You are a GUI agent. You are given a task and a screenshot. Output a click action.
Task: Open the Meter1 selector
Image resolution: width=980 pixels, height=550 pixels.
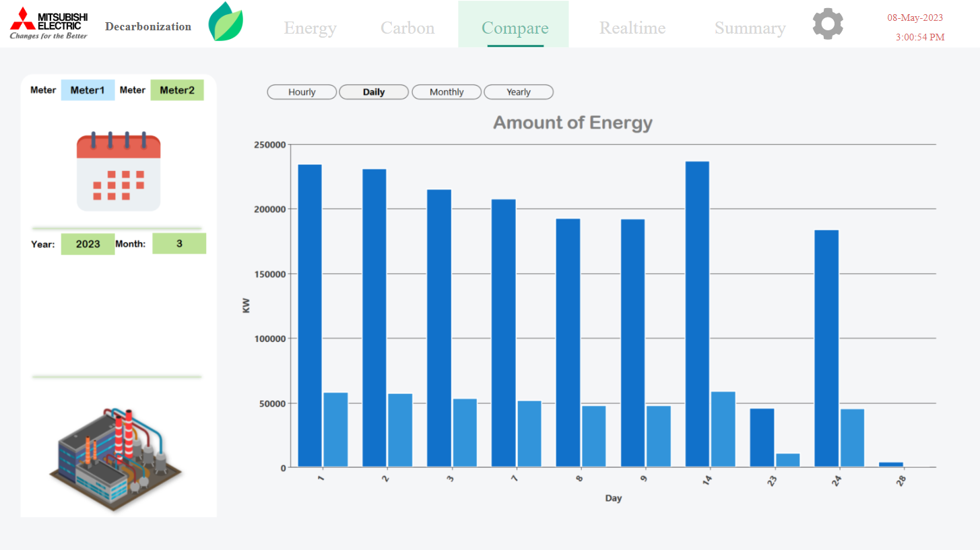pyautogui.click(x=88, y=90)
